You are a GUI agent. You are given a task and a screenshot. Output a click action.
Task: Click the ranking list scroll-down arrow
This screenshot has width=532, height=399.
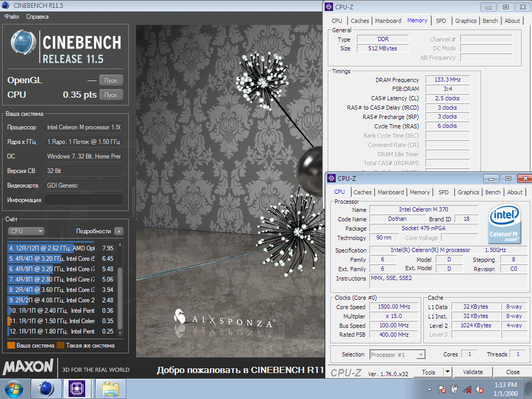[x=120, y=333]
